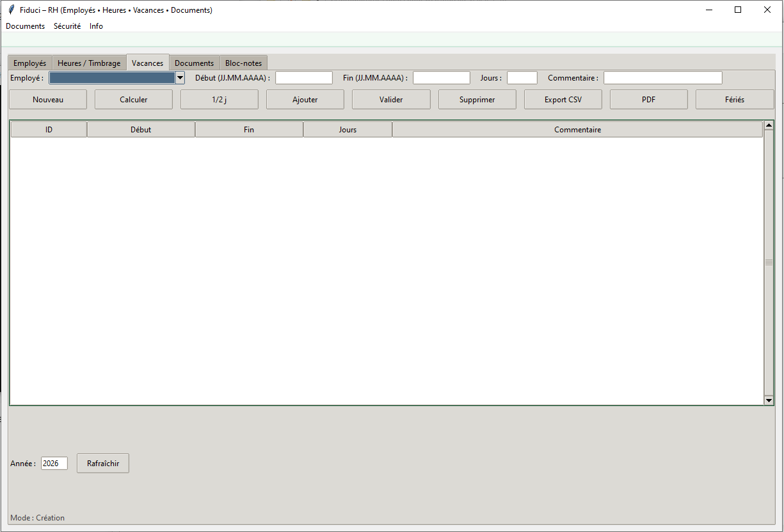Click the Nouveau button

47,99
